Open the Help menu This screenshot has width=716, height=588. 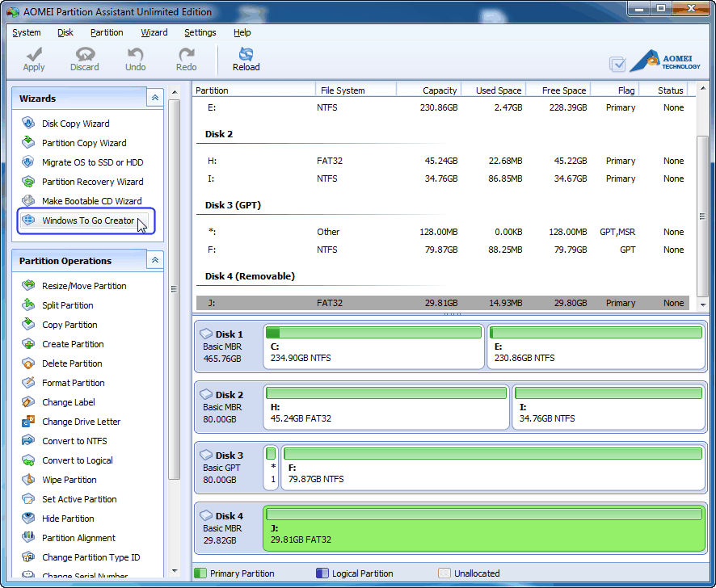[242, 32]
